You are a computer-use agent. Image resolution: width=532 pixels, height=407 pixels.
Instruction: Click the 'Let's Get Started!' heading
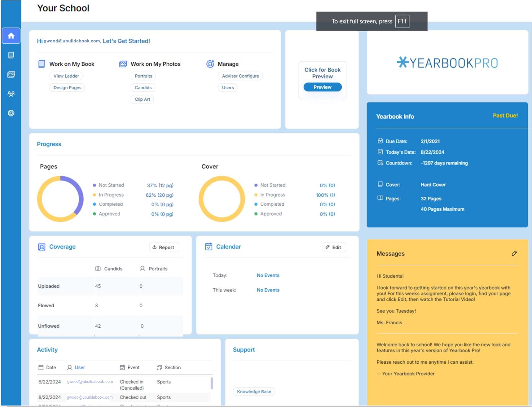(126, 41)
